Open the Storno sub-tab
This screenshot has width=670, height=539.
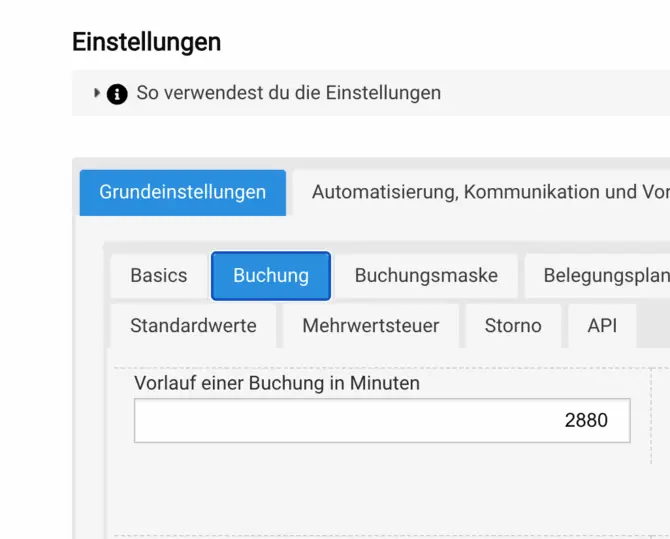click(513, 326)
